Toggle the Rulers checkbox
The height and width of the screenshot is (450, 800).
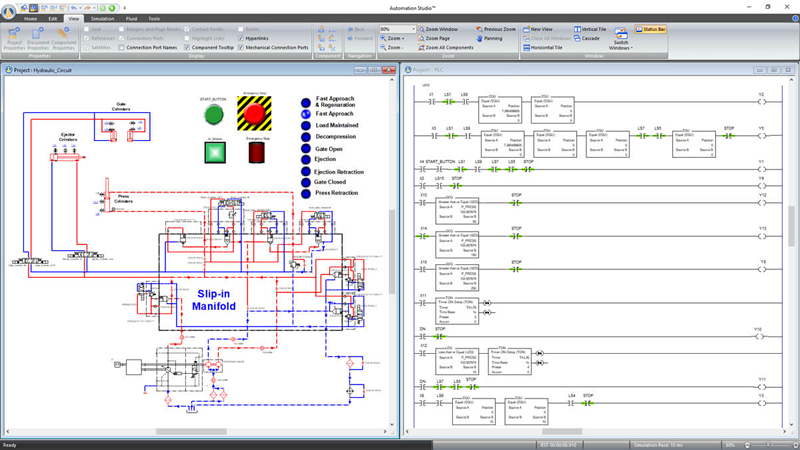coord(241,30)
